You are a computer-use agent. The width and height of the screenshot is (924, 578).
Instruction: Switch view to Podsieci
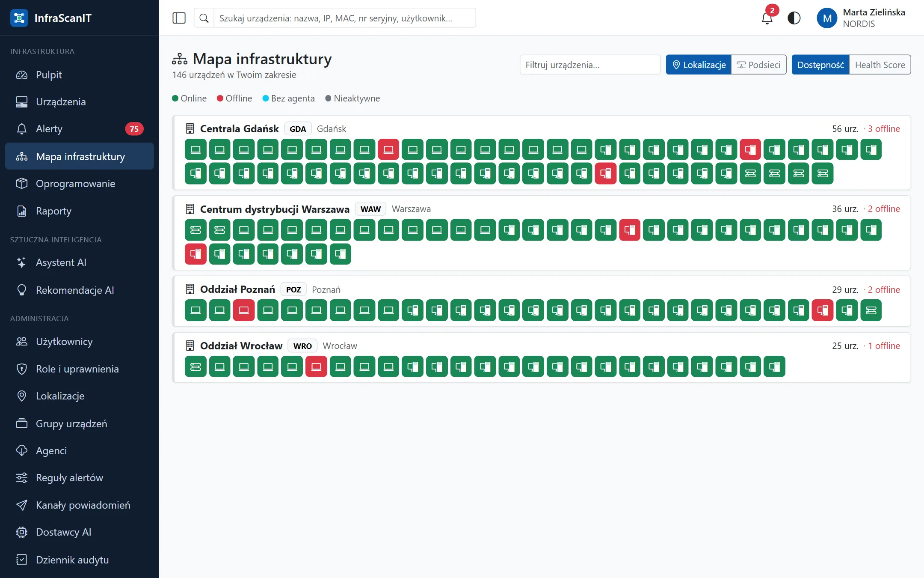(x=759, y=65)
